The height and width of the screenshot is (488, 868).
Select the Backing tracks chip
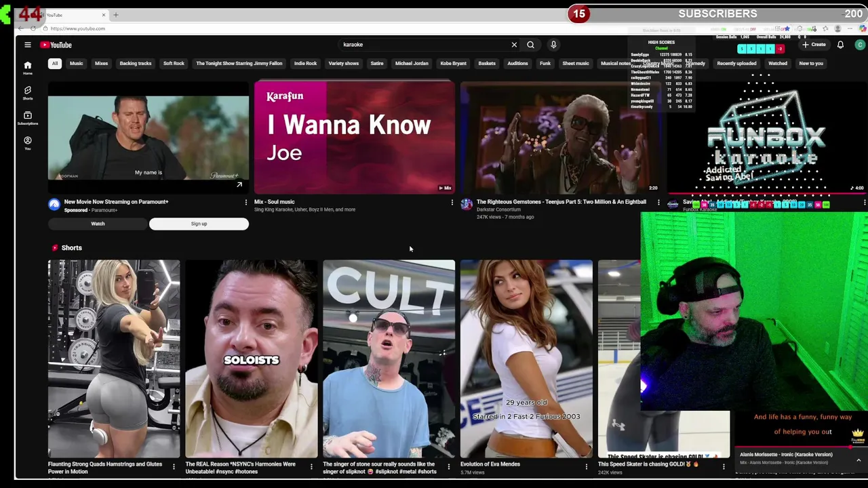[x=136, y=63]
